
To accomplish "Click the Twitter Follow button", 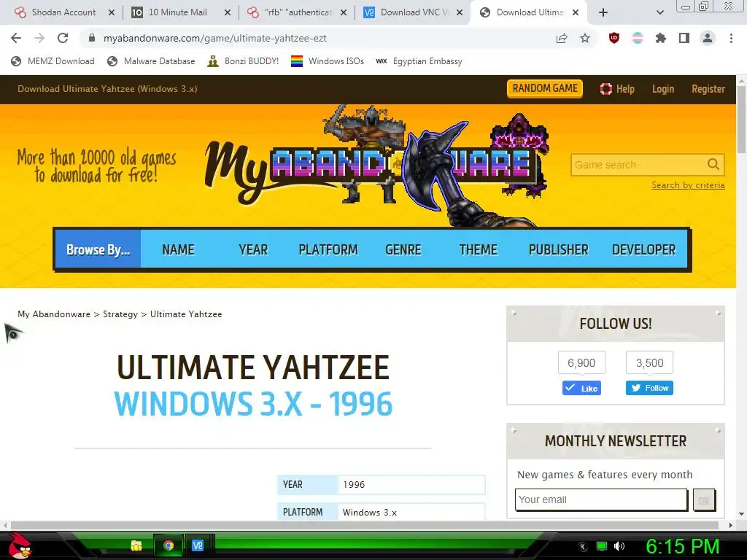I will (649, 388).
